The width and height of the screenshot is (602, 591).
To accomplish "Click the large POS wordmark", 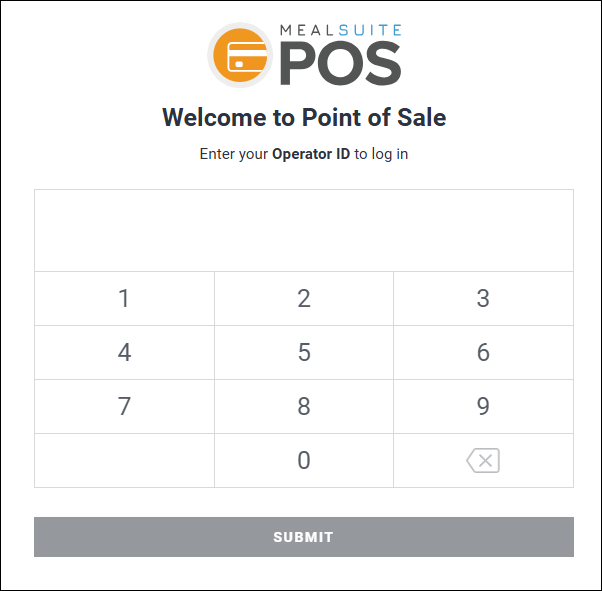I will [x=340, y=66].
